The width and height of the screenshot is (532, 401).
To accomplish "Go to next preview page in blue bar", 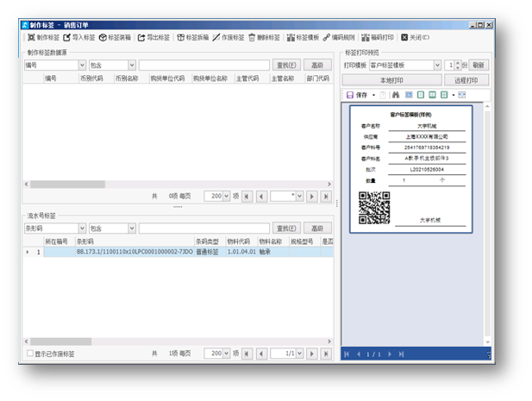I will [x=390, y=354].
